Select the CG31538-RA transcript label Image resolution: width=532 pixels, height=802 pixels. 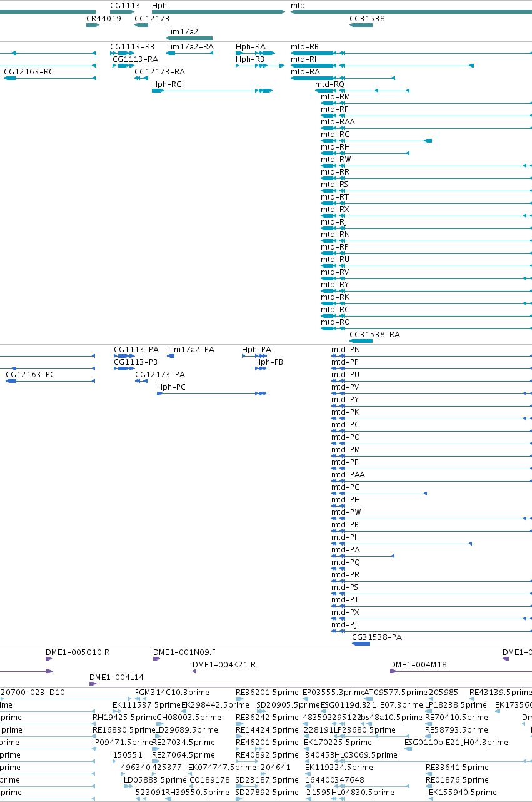pyautogui.click(x=374, y=335)
